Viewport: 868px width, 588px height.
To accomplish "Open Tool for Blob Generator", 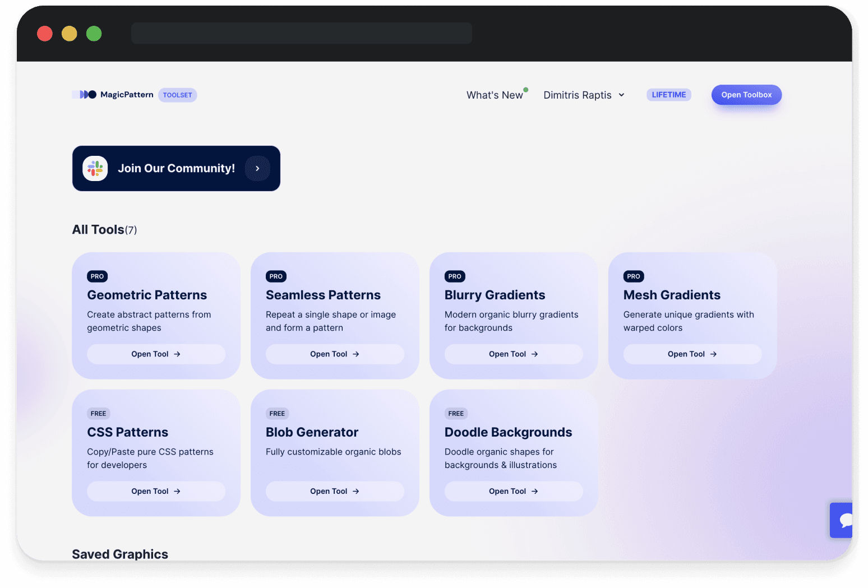I will (x=335, y=491).
